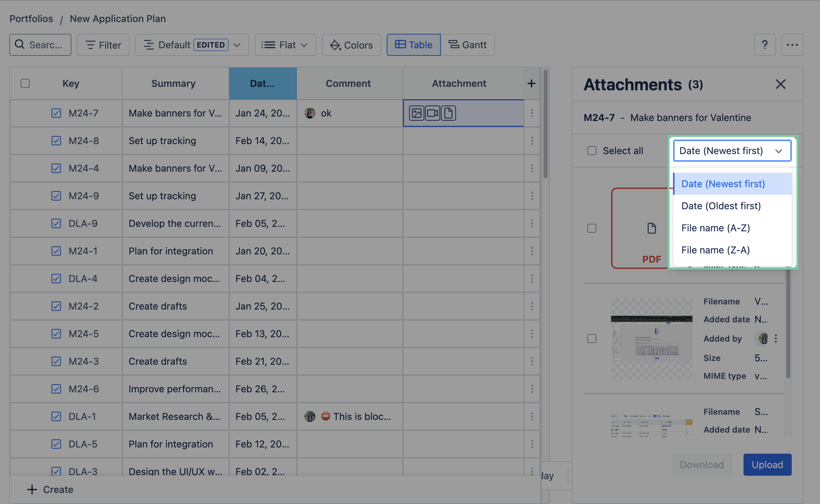This screenshot has width=820, height=504.
Task: Click the Search input field
Action: tap(40, 45)
